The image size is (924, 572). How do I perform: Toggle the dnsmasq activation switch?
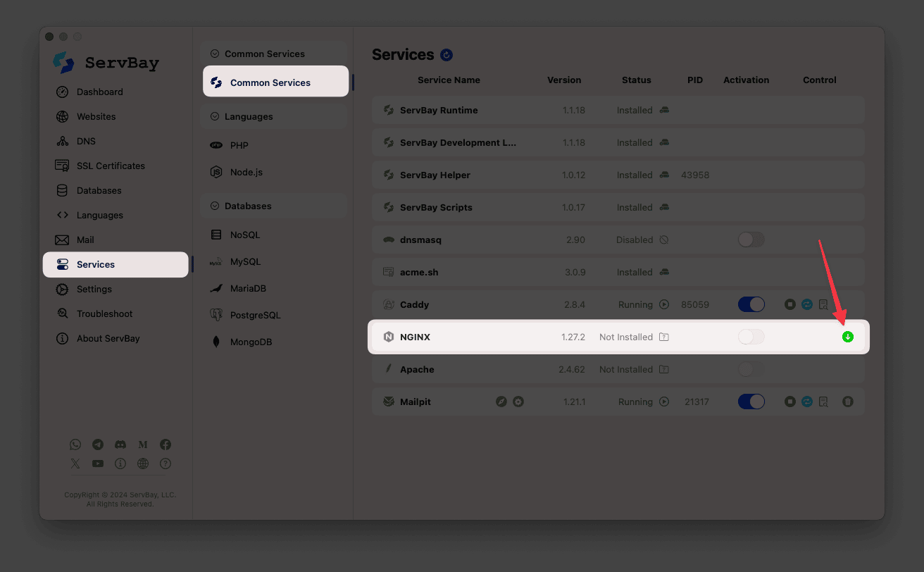(751, 240)
